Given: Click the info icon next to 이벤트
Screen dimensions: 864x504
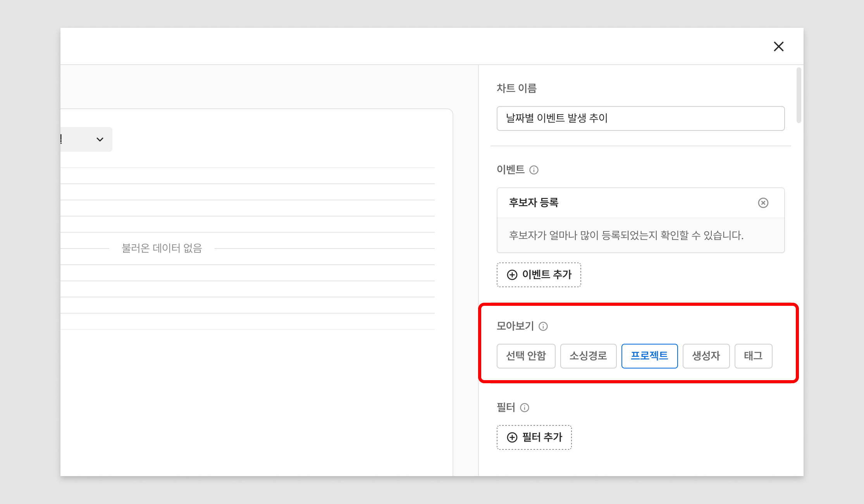Looking at the screenshot, I should tap(534, 170).
